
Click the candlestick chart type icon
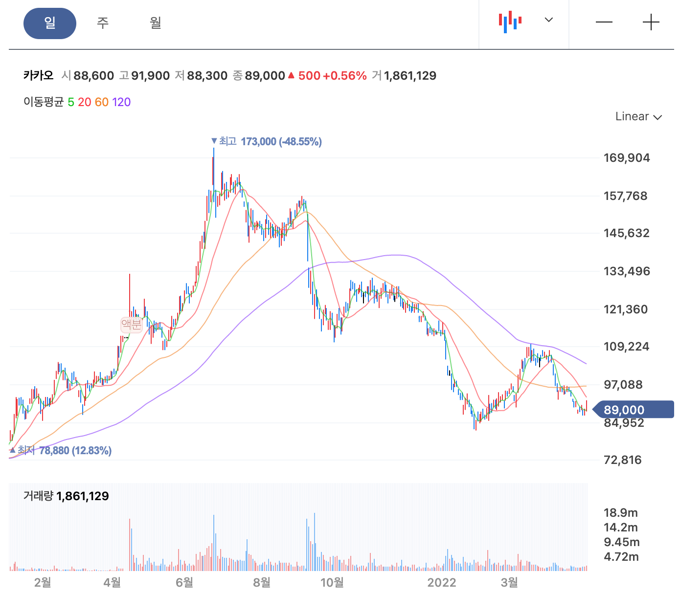[510, 22]
